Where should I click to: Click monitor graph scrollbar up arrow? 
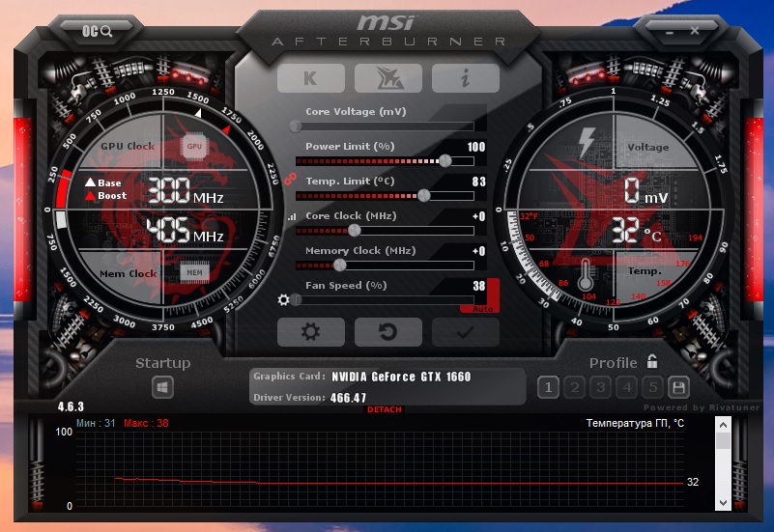click(723, 425)
